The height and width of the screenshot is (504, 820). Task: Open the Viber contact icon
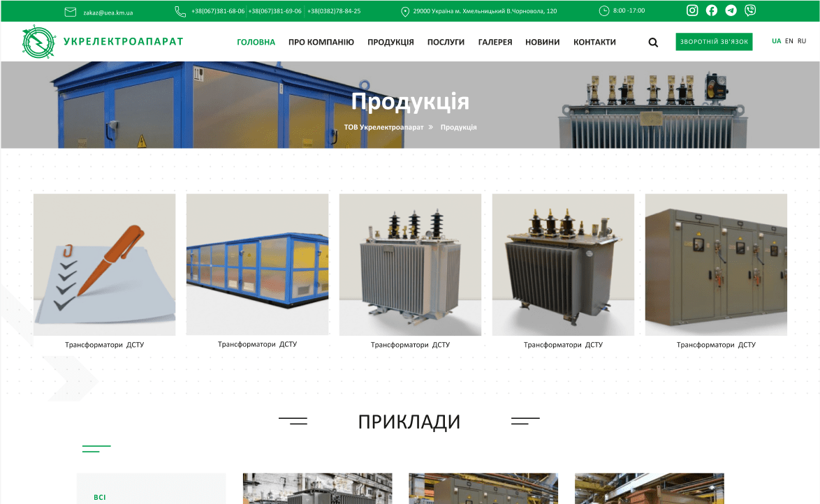click(x=750, y=10)
